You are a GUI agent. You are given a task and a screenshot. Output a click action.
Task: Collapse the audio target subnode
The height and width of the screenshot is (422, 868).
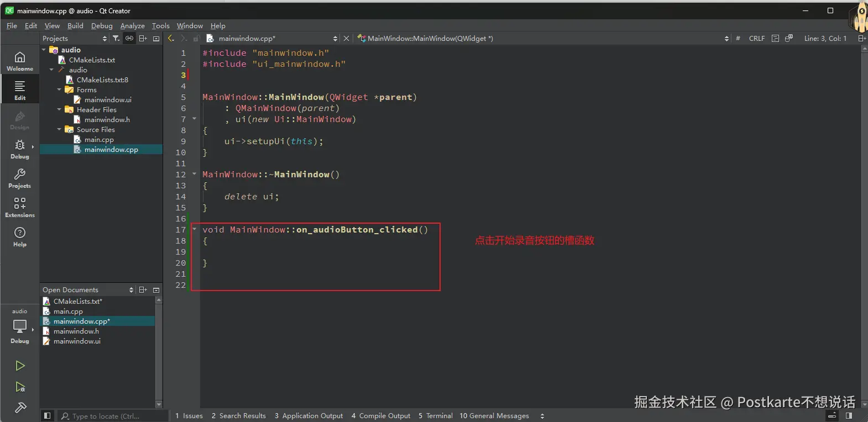click(x=51, y=70)
